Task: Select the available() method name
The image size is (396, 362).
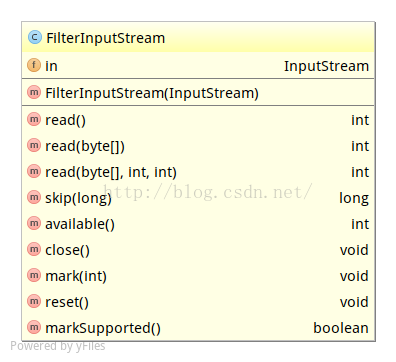Action: [x=80, y=224]
